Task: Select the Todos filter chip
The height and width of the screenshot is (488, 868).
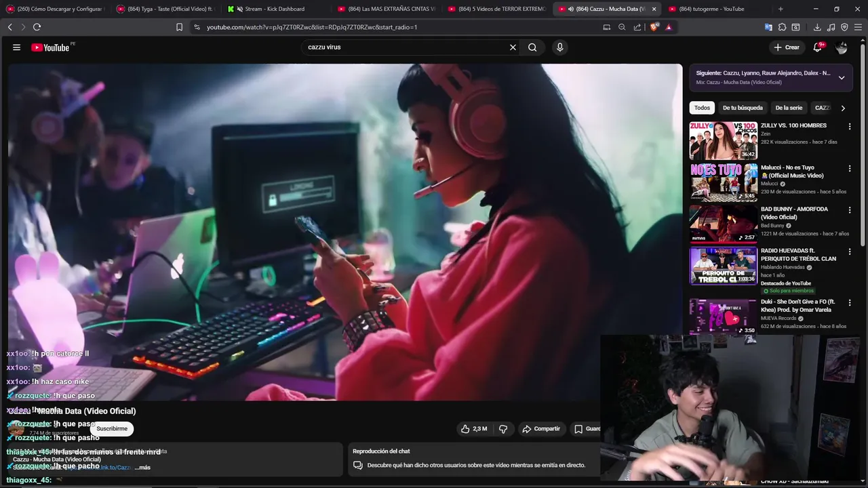Action: coord(702,108)
